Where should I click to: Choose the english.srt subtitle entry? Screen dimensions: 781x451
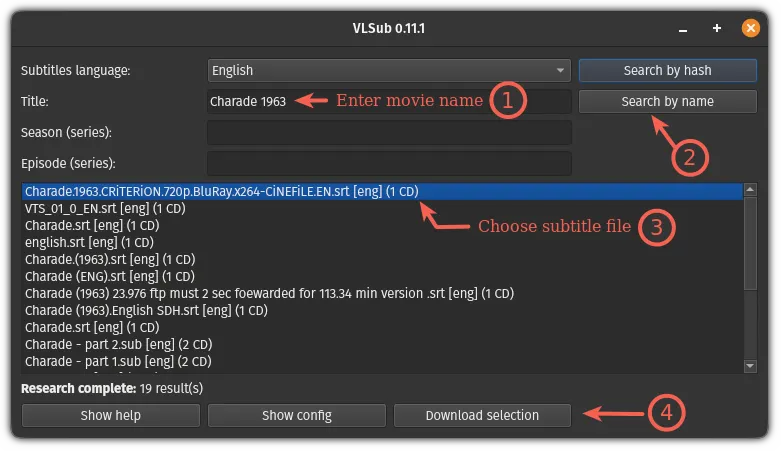click(x=90, y=242)
